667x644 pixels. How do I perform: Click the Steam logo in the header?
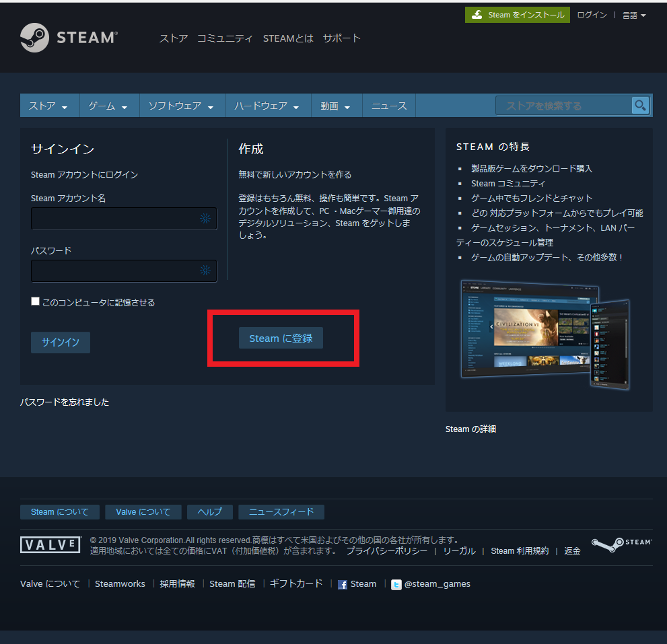pos(69,38)
